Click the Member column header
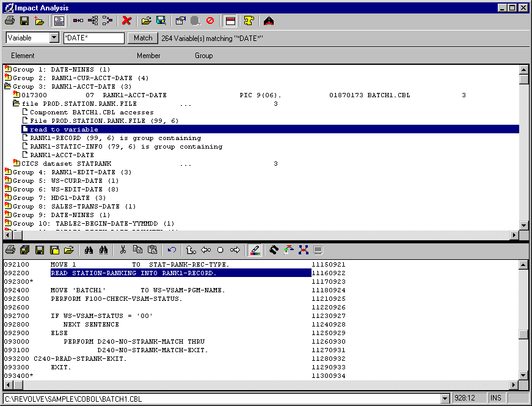This screenshot has width=532, height=406. 148,56
